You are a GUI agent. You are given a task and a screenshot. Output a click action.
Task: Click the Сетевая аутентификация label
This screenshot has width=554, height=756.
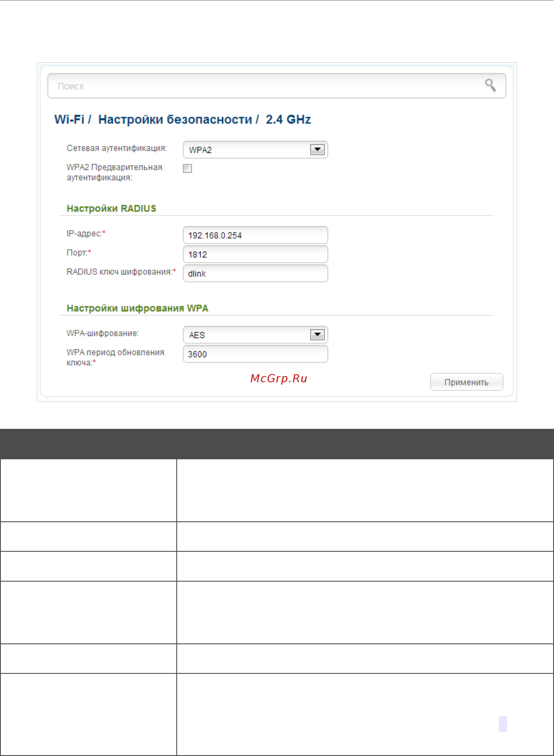pyautogui.click(x=117, y=148)
